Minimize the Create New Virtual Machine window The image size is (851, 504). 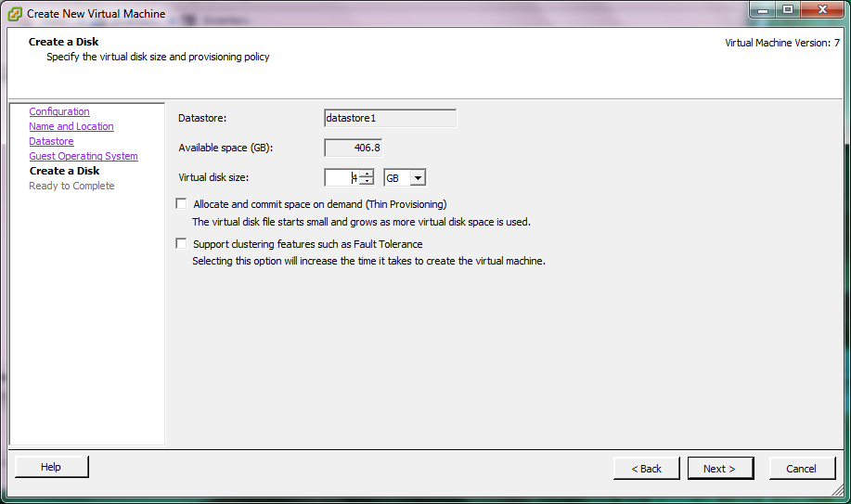[x=763, y=10]
